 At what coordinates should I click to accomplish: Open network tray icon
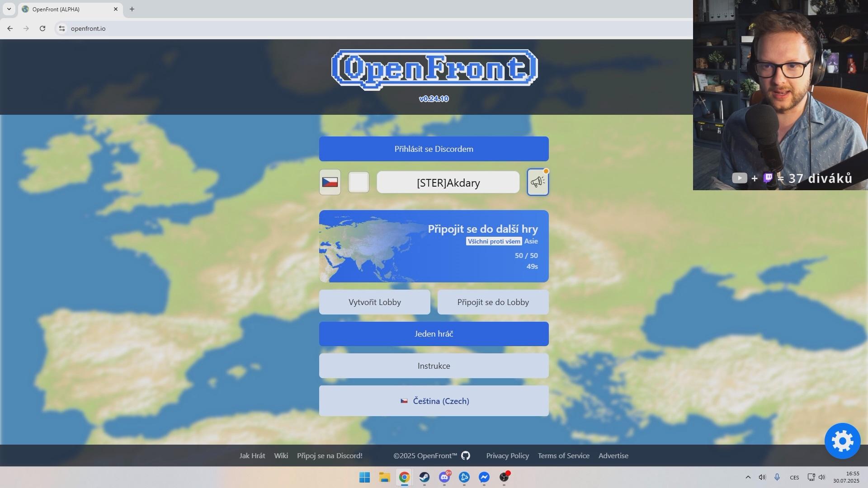(811, 477)
